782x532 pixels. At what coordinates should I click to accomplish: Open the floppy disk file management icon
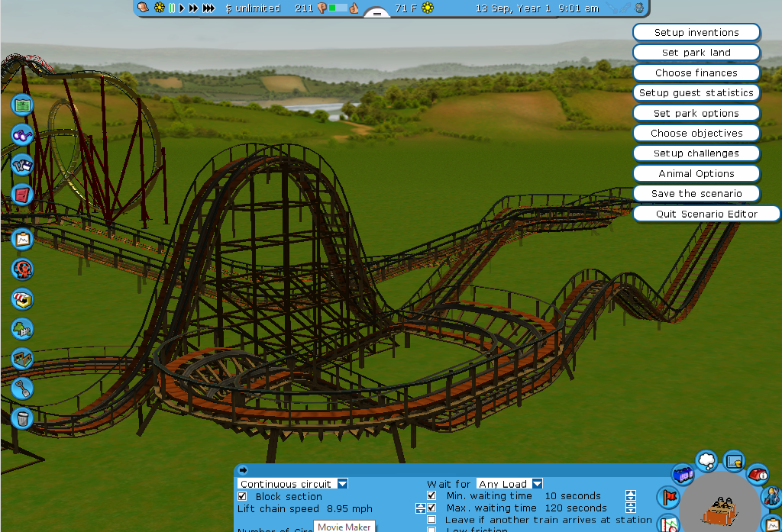pos(22,165)
